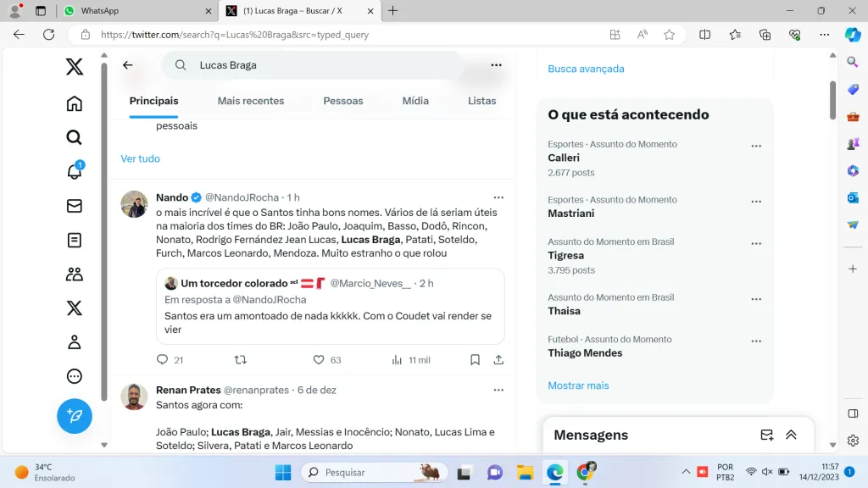This screenshot has height=488, width=868.
Task: Unmute the system volume tray icon
Action: (x=767, y=472)
